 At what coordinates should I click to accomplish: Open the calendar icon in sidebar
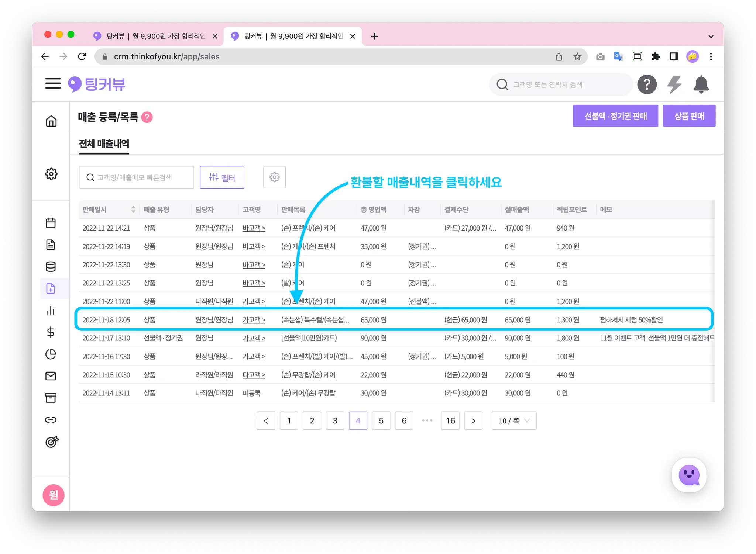[x=51, y=223]
